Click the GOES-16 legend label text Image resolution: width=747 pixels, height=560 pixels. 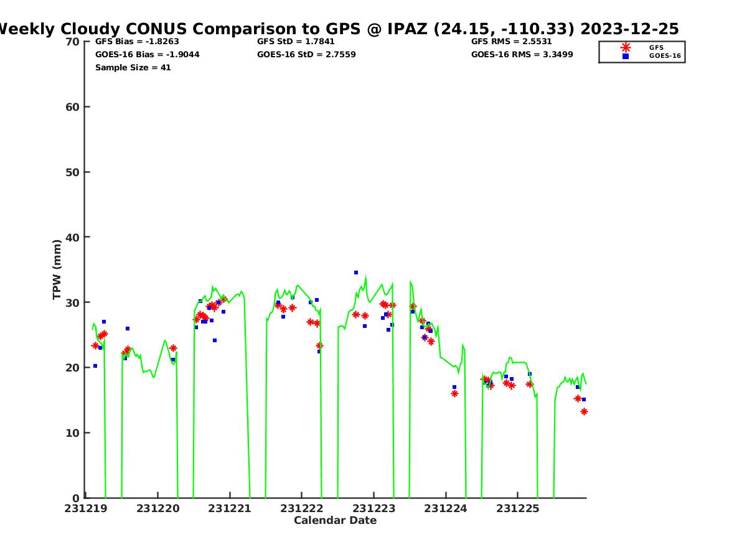pyautogui.click(x=665, y=56)
